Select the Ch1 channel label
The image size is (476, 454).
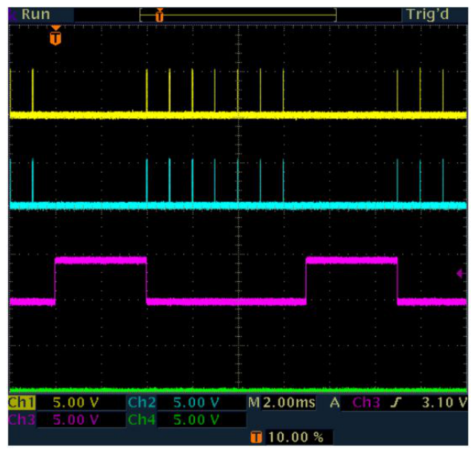click(21, 402)
